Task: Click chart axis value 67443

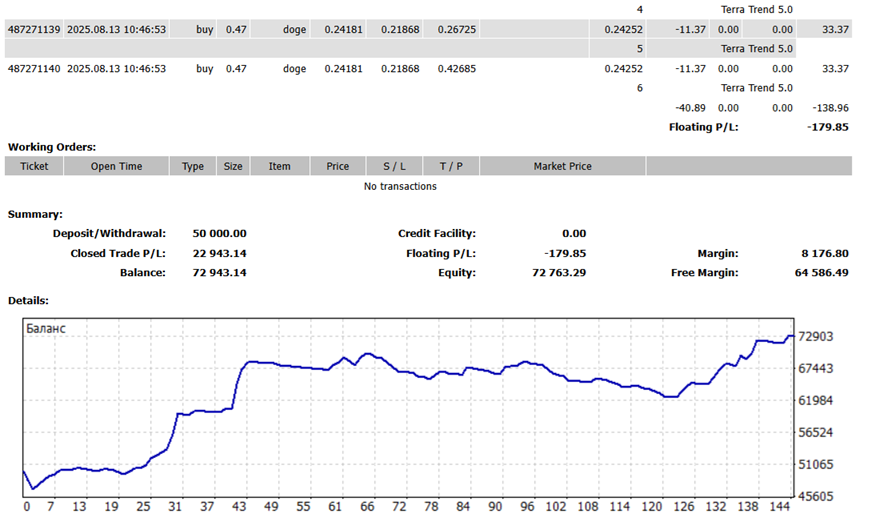Action: (x=816, y=369)
